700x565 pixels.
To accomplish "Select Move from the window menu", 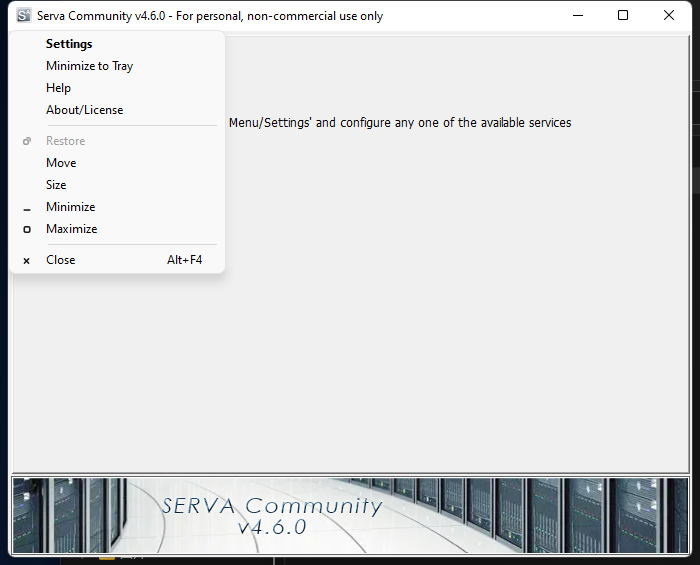I will click(61, 163).
